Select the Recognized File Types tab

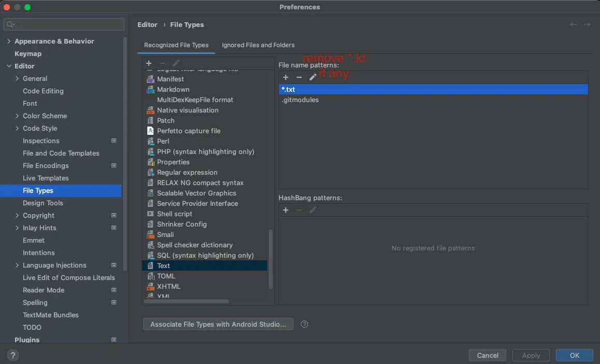(176, 45)
